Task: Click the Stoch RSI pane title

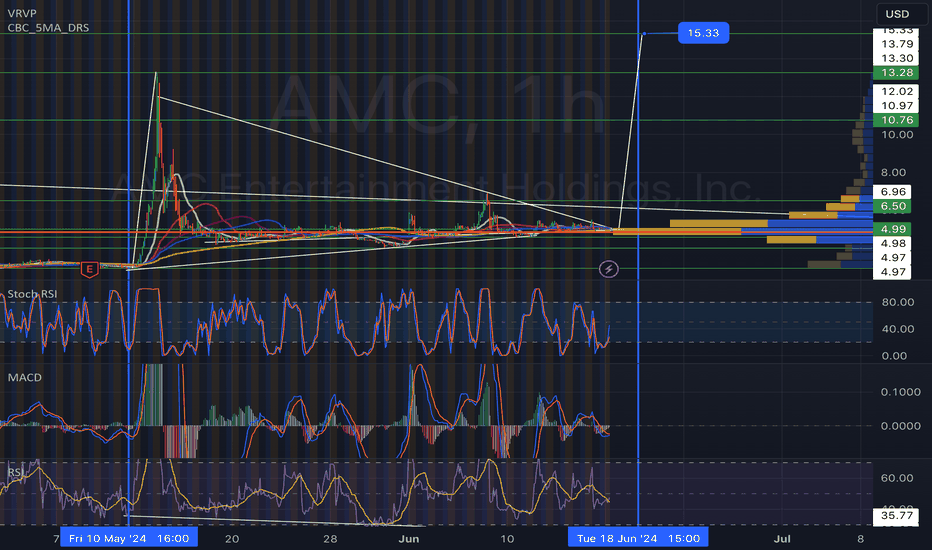Action: coord(32,294)
